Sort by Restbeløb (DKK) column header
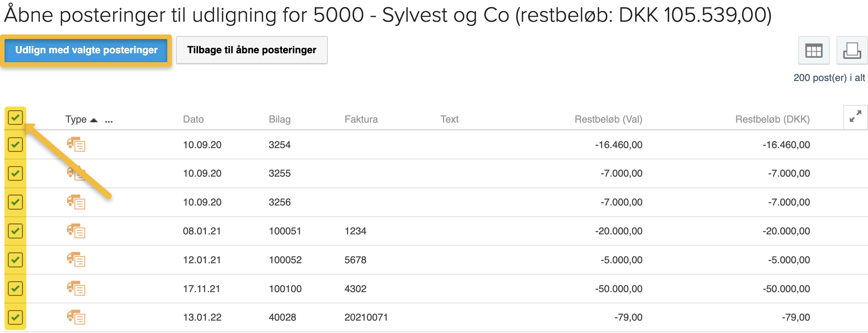 tap(772, 119)
